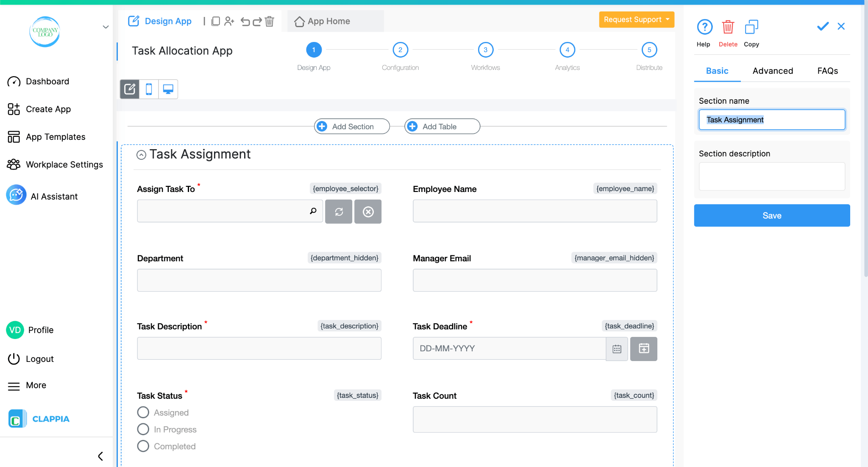
Task: Select the In Progress radio option
Action: point(143,429)
